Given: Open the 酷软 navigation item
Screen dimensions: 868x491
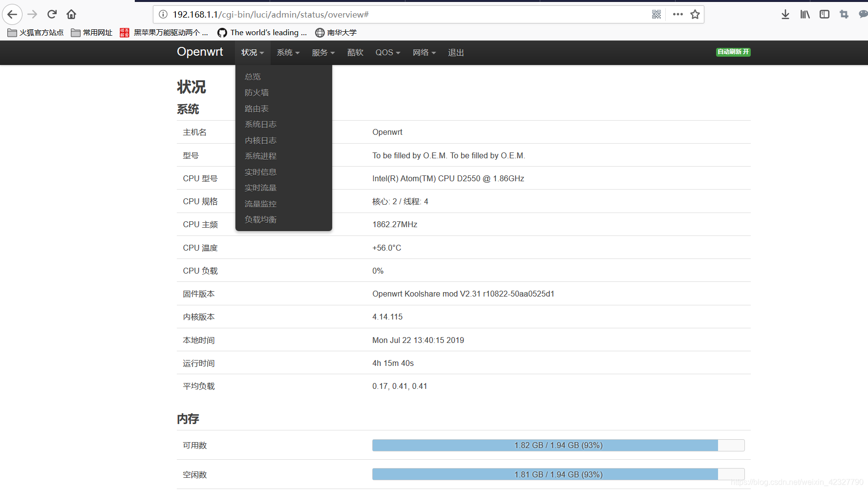Looking at the screenshot, I should (x=355, y=52).
